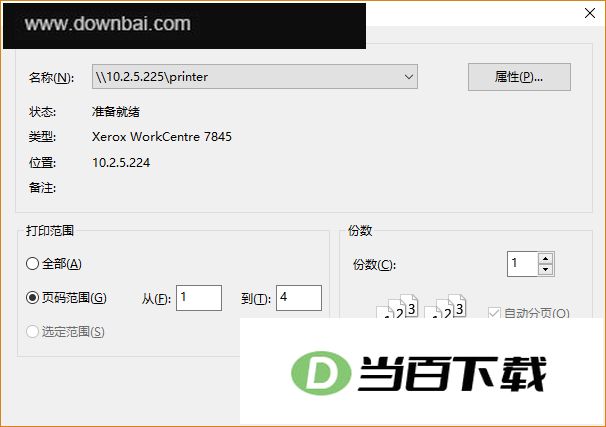Close the print dialog window
This screenshot has height=427, width=606.
point(590,13)
